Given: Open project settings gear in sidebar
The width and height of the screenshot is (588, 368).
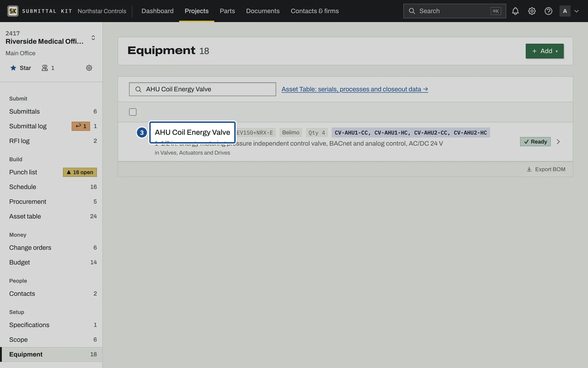Looking at the screenshot, I should click(89, 68).
